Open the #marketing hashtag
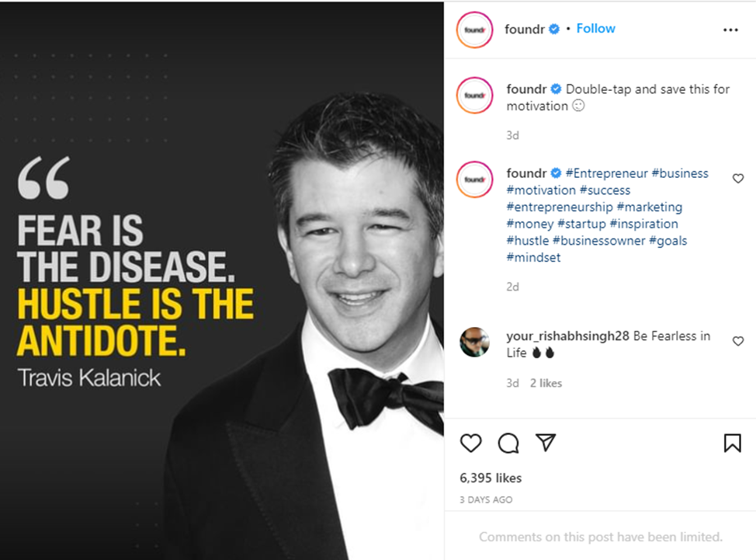Screen dimensions: 756x560 coord(650,207)
